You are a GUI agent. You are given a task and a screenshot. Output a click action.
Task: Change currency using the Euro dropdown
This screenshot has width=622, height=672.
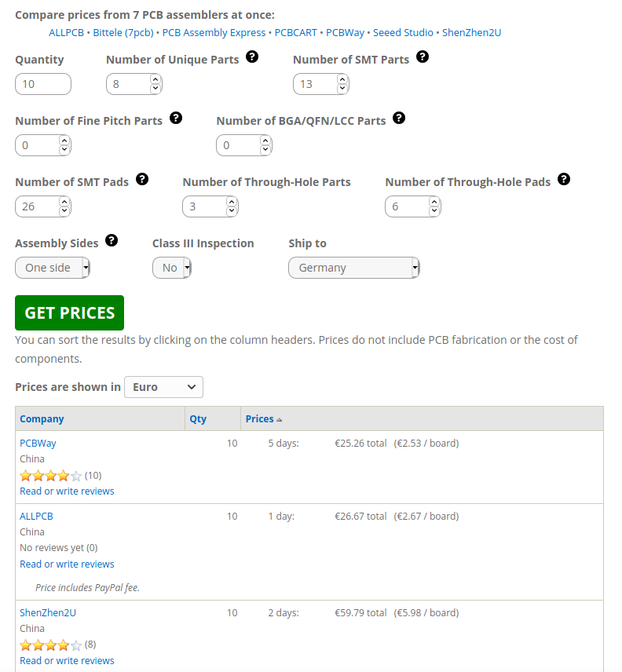pyautogui.click(x=163, y=387)
